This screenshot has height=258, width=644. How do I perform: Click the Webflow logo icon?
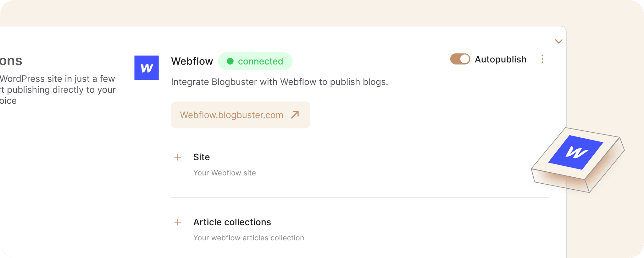(147, 68)
